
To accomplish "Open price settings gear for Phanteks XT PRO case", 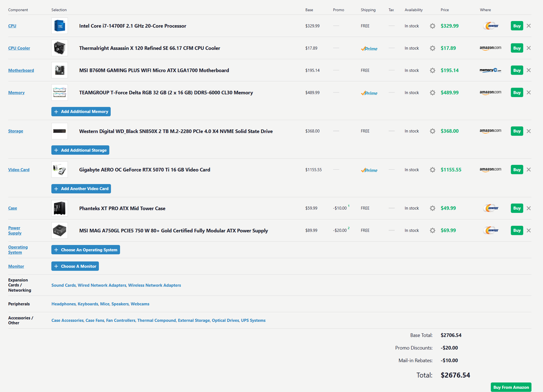I will (432, 208).
